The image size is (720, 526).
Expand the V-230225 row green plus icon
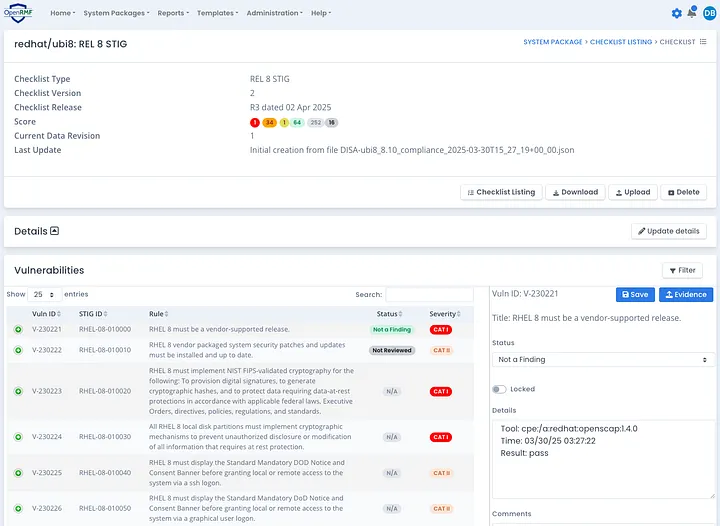click(x=18, y=473)
